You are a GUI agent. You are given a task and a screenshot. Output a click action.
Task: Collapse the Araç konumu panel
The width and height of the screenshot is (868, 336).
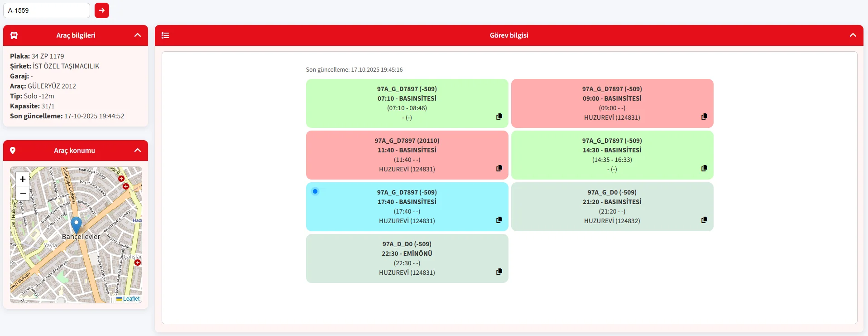[x=138, y=151]
